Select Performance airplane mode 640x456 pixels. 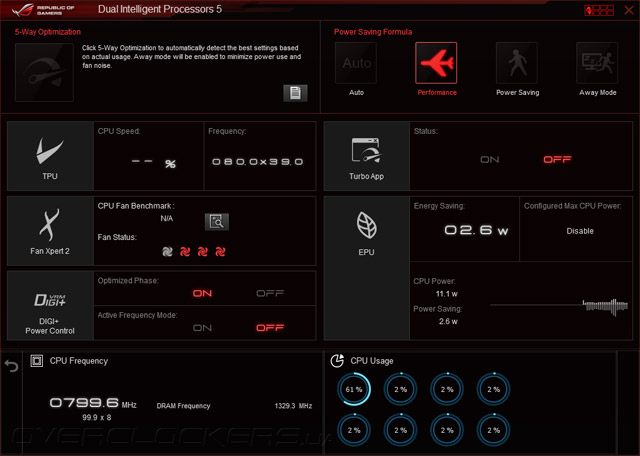pos(436,63)
